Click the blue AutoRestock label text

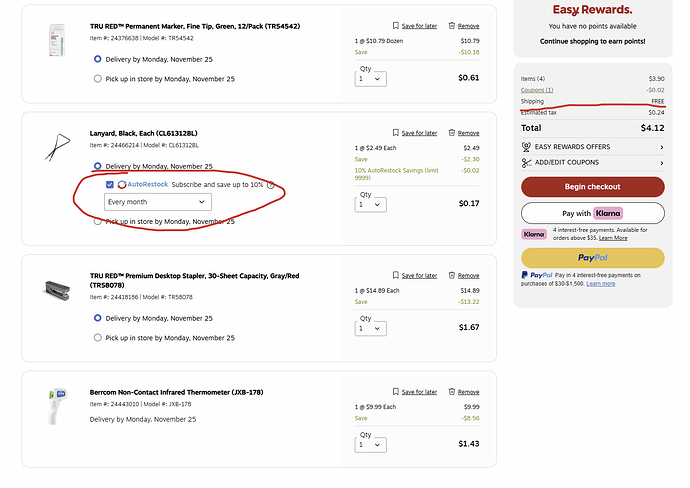pos(148,184)
